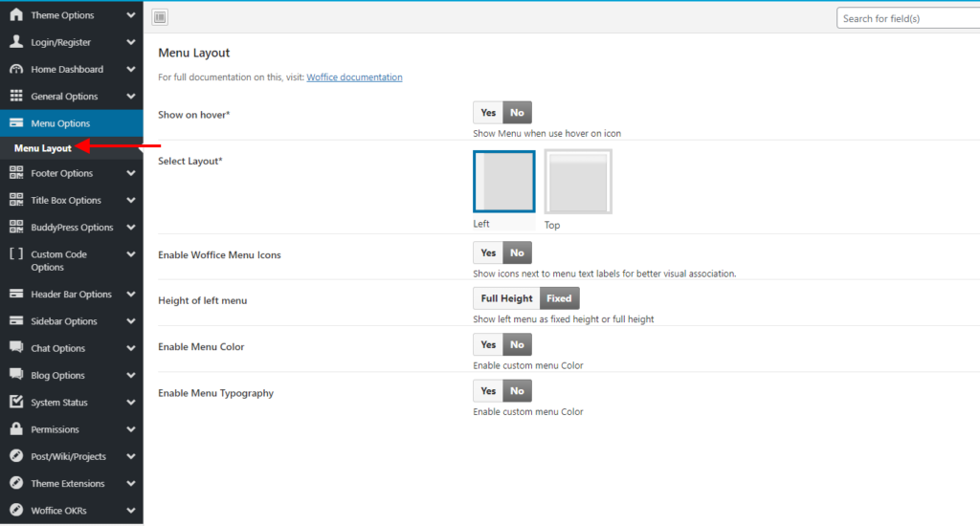Click the Search for field(s) box

coord(909,18)
